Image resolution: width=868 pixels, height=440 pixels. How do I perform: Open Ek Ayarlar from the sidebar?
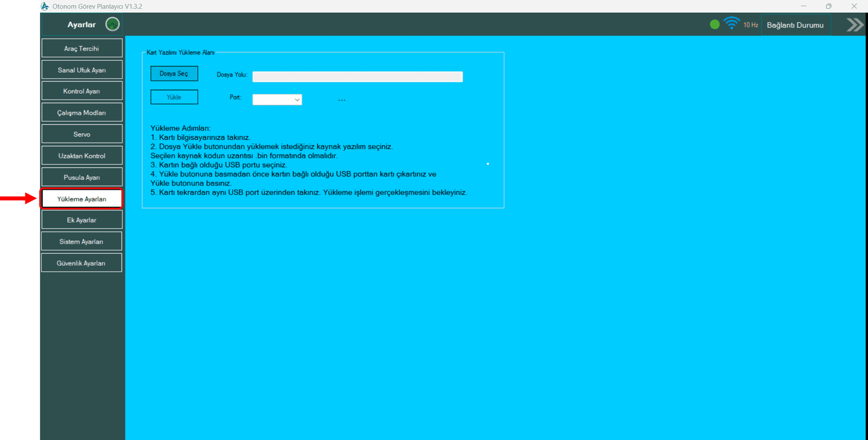[82, 220]
